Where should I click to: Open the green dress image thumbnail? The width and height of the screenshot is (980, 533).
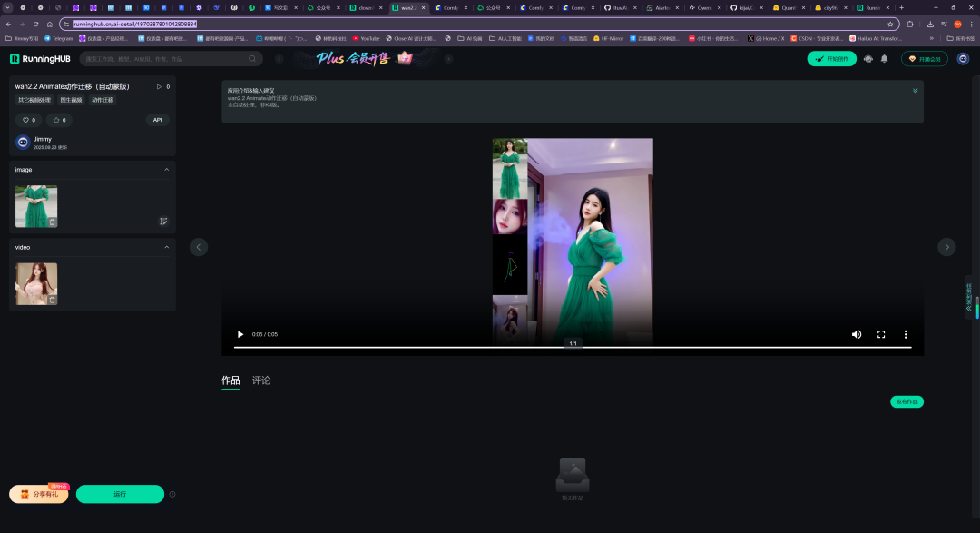coord(36,206)
